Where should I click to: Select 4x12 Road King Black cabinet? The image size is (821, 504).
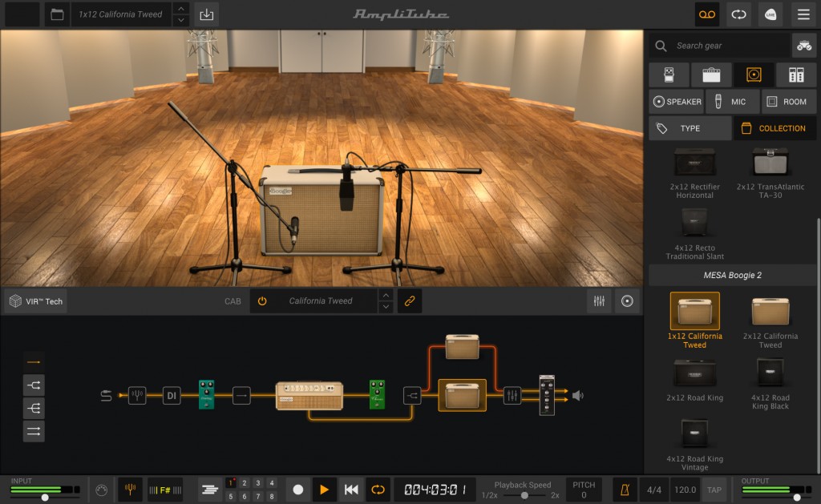(x=770, y=384)
